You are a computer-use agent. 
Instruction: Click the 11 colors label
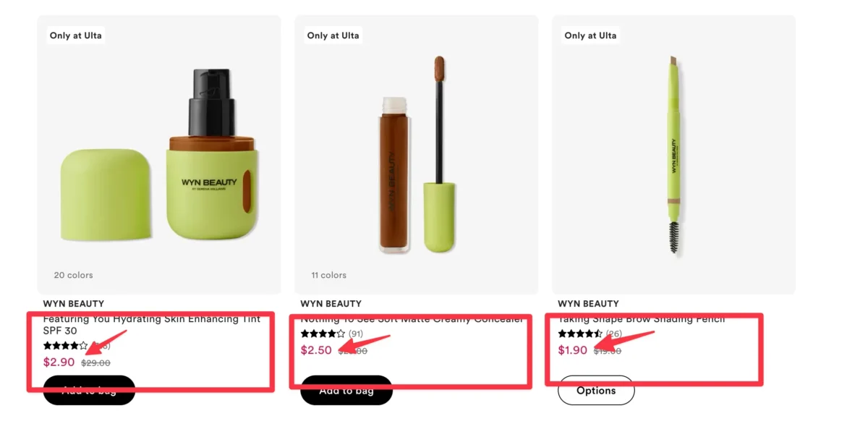(x=329, y=275)
